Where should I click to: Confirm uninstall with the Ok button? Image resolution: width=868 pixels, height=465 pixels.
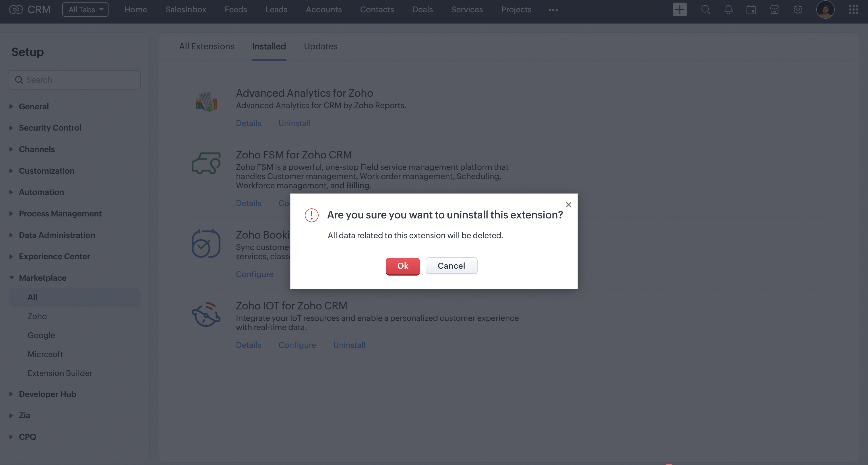click(x=402, y=266)
